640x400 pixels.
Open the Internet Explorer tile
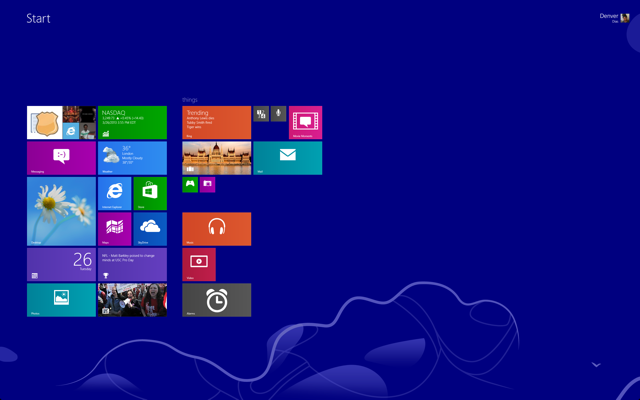click(115, 193)
